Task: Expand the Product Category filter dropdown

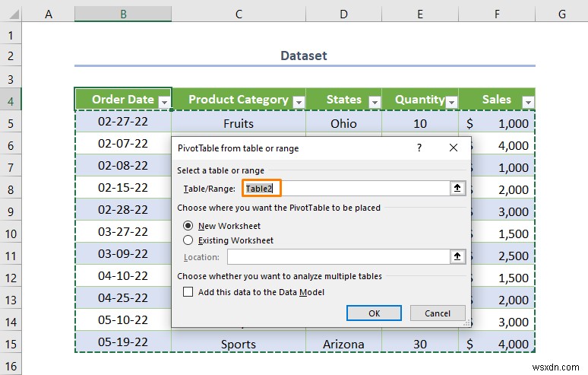Action: point(298,101)
